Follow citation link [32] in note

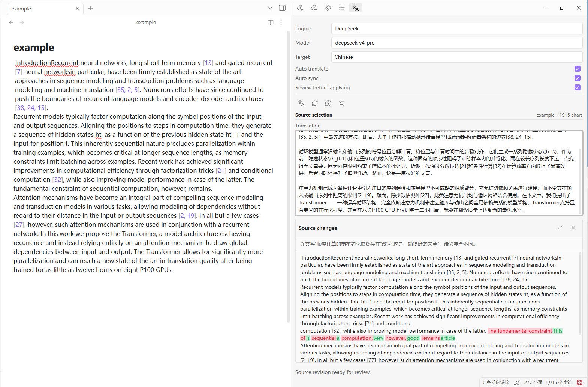pyautogui.click(x=57, y=180)
